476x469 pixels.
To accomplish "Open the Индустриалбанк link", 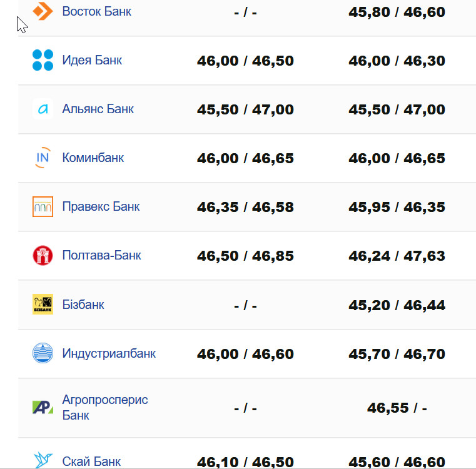I will pos(109,353).
